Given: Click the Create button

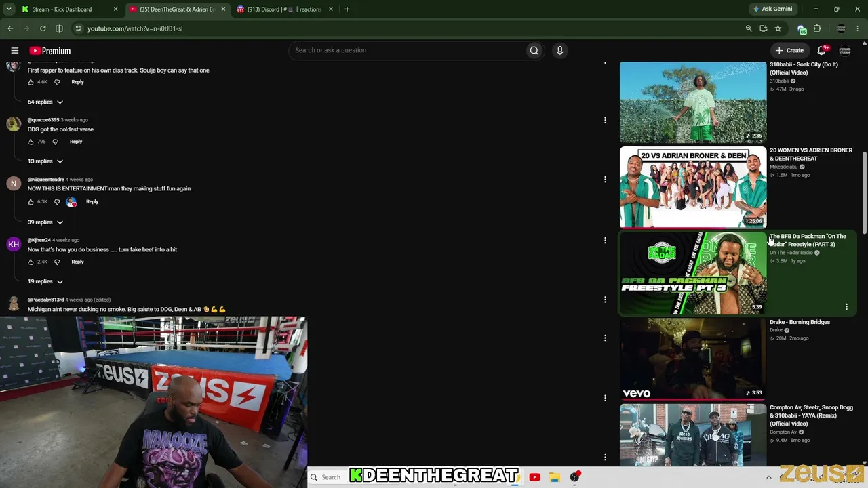Looking at the screenshot, I should [790, 50].
